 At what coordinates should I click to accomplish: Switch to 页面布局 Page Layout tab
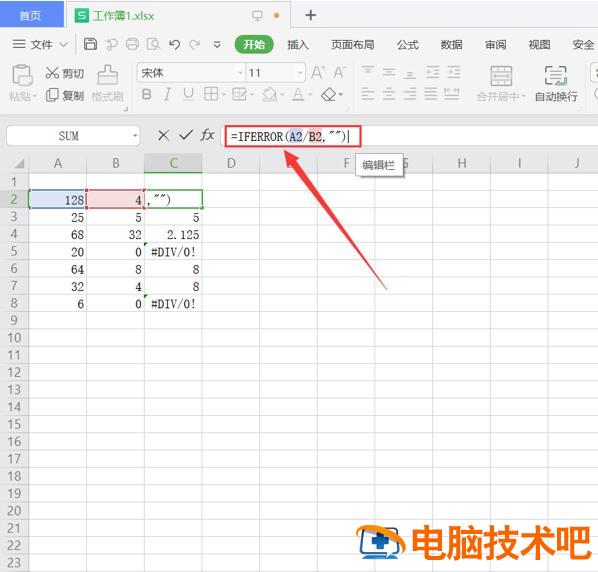point(353,45)
